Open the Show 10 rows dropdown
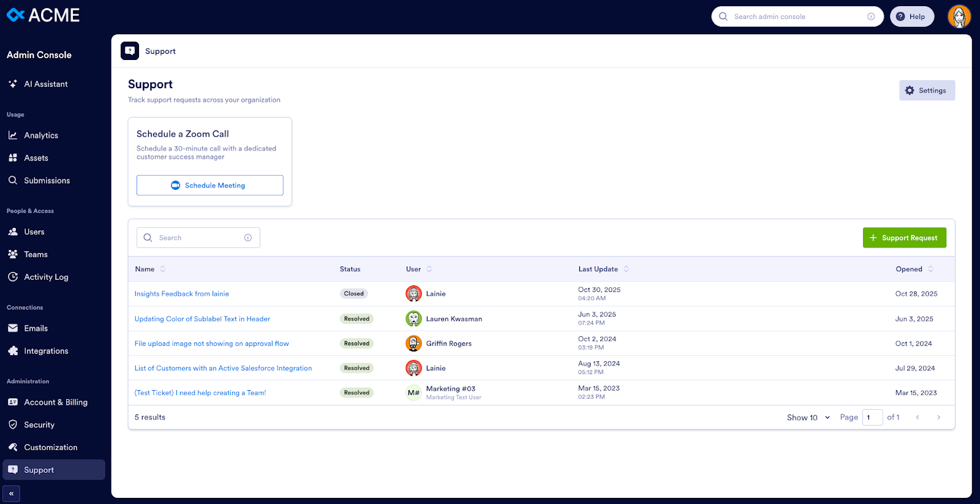The width and height of the screenshot is (980, 504). (x=809, y=418)
